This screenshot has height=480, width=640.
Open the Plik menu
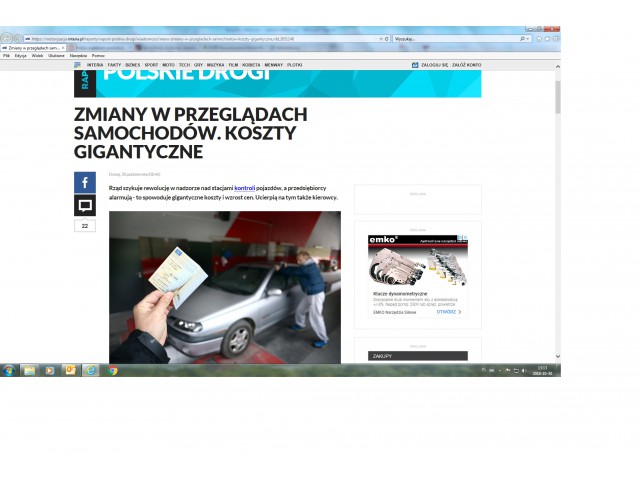pos(6,56)
